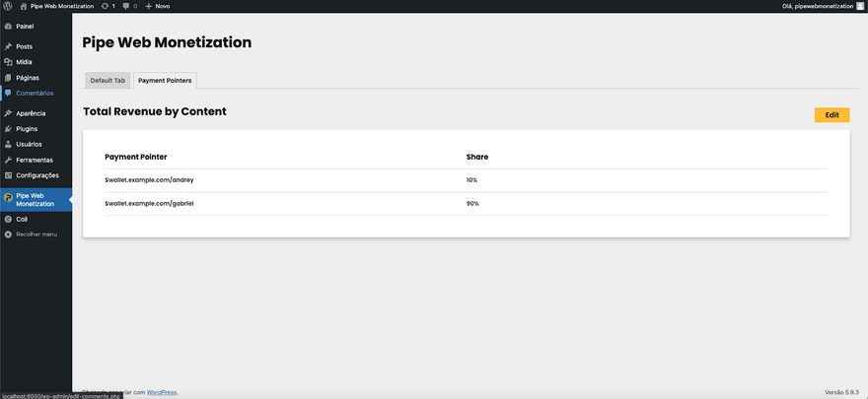This screenshot has width=868, height=399.
Task: Switch to the Default Tab
Action: click(108, 80)
